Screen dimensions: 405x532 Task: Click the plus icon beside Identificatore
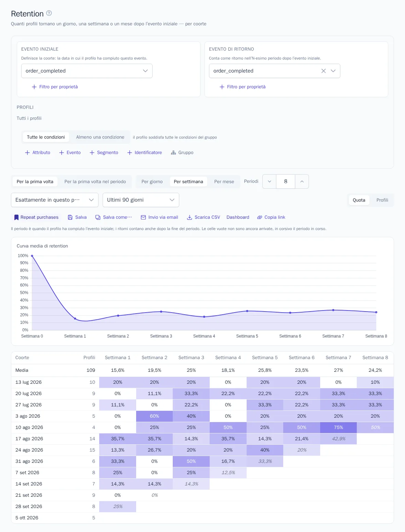130,153
